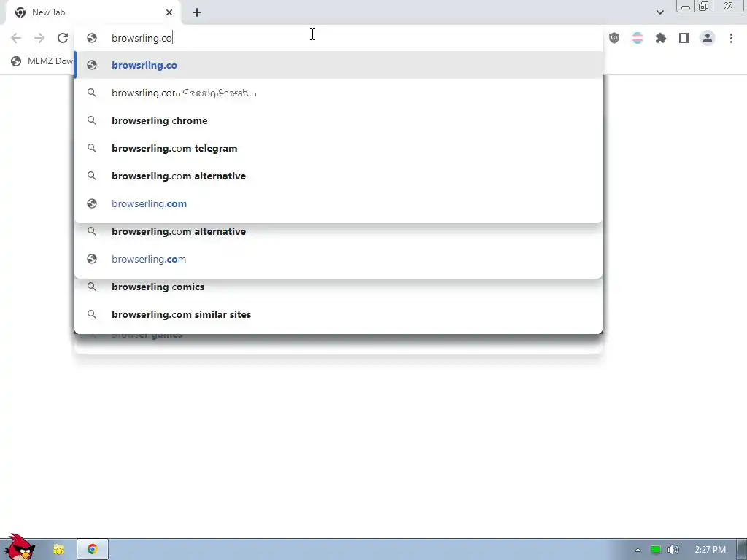Click globe icon beside browsrling.co suggestion
This screenshot has width=747, height=560.
click(x=92, y=65)
